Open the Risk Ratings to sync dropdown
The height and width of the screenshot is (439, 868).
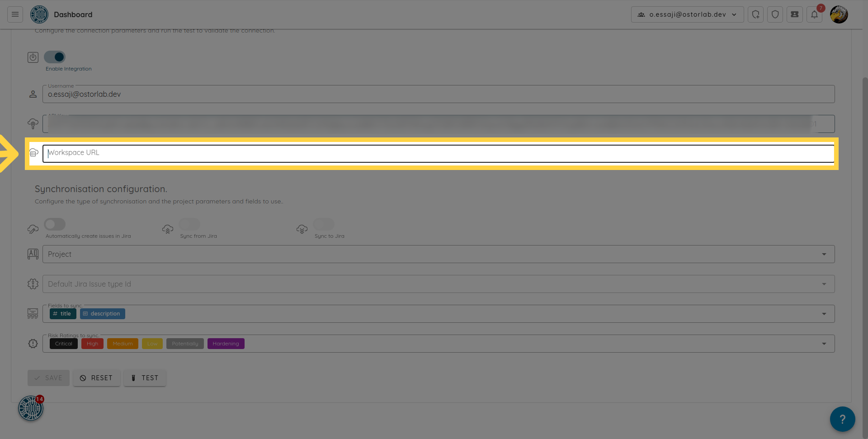pyautogui.click(x=824, y=344)
